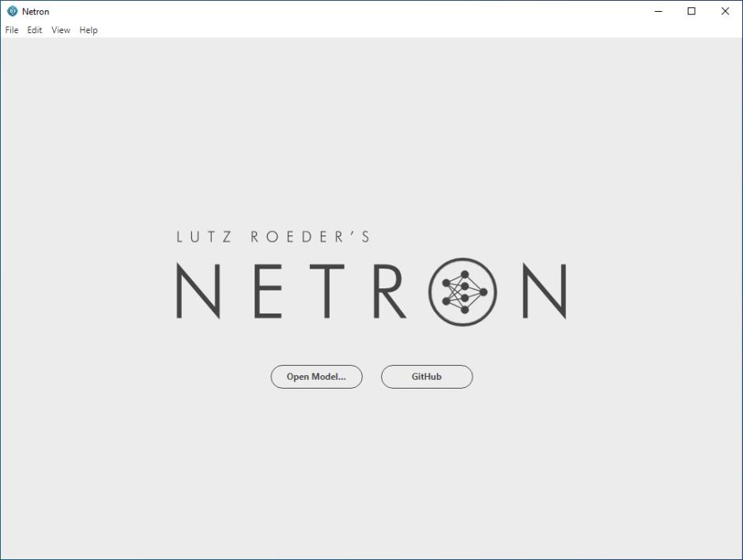The height and width of the screenshot is (560, 743).
Task: Click the Netron app icon in title bar
Action: pos(13,11)
